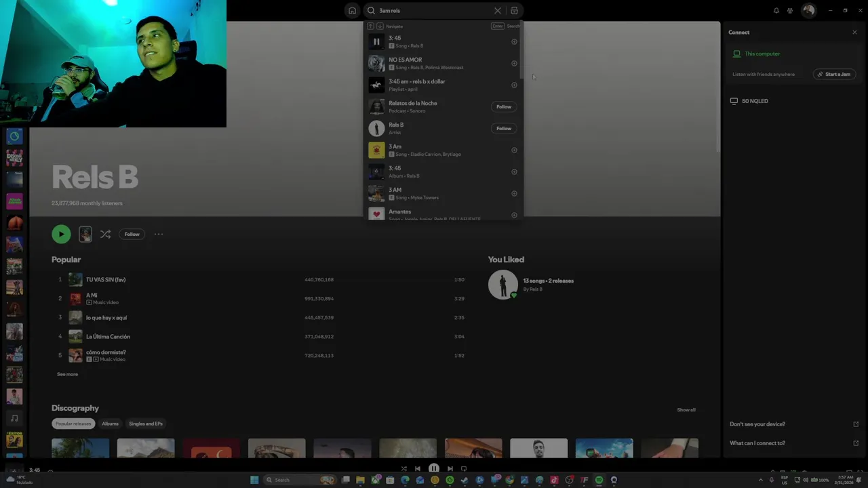Open first playlist in left library sidebar
Screen dimensions: 868x488
point(14,136)
